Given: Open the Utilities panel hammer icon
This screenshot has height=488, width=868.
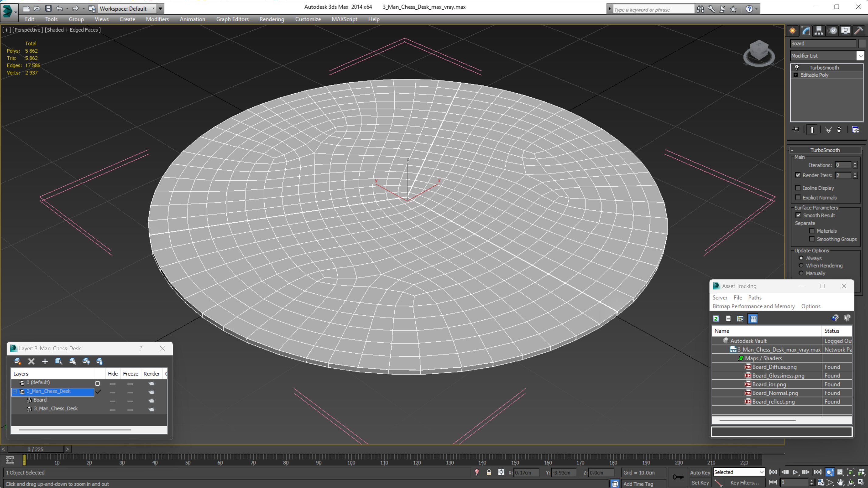Looking at the screenshot, I should (859, 31).
